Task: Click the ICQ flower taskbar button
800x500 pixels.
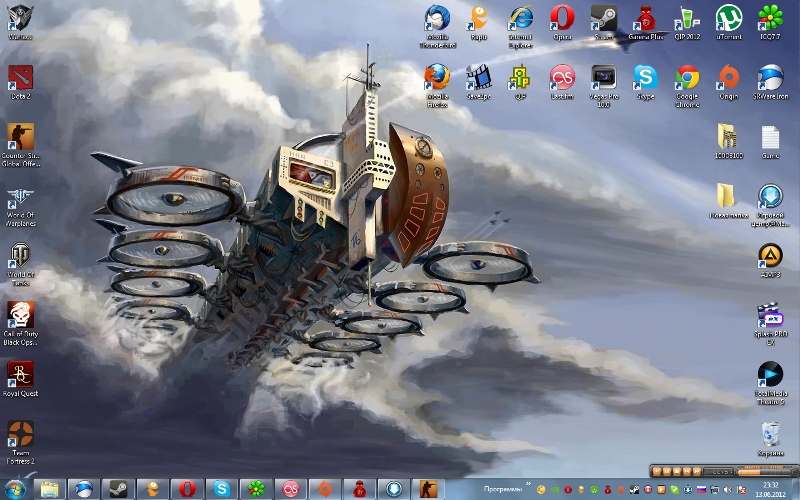Action: click(256, 489)
